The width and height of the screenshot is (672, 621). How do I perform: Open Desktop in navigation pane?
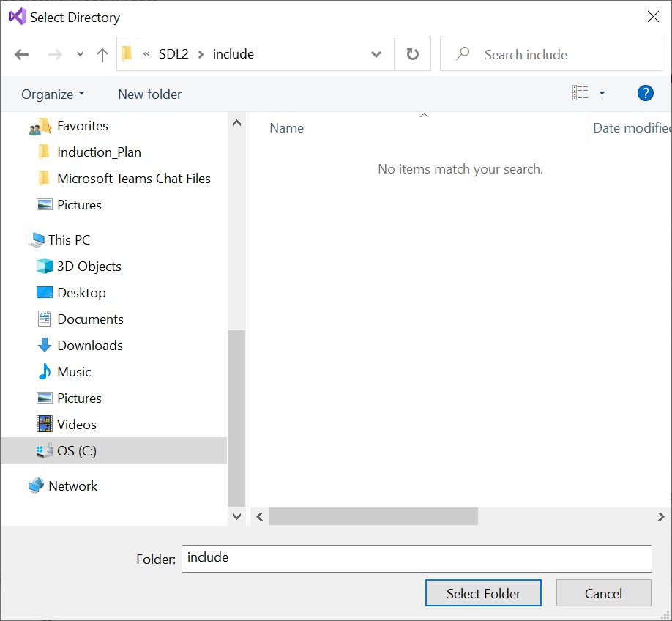click(x=81, y=293)
